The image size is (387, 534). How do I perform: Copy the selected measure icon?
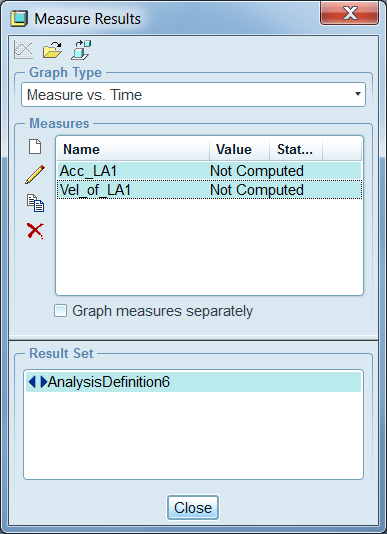[x=35, y=203]
